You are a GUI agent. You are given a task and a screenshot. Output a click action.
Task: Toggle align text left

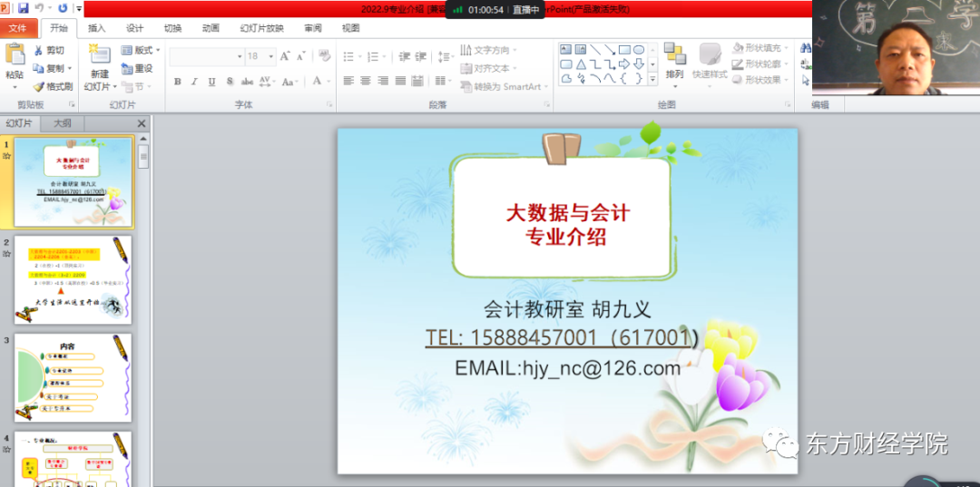pyautogui.click(x=348, y=81)
